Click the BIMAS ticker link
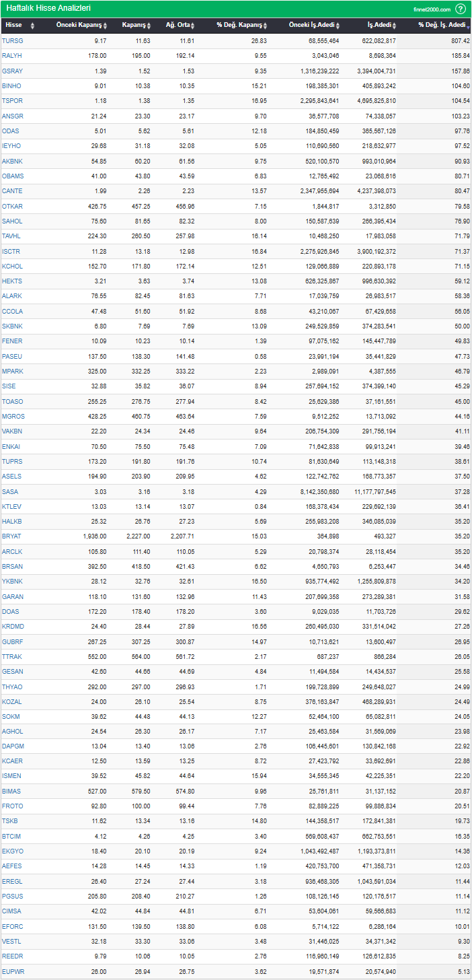 (x=11, y=792)
